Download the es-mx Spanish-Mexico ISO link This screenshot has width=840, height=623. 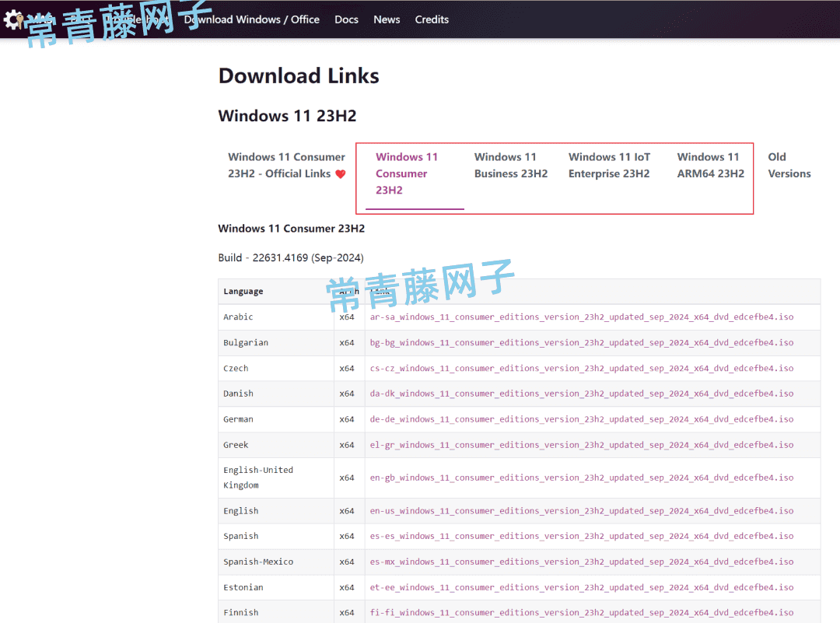point(581,562)
